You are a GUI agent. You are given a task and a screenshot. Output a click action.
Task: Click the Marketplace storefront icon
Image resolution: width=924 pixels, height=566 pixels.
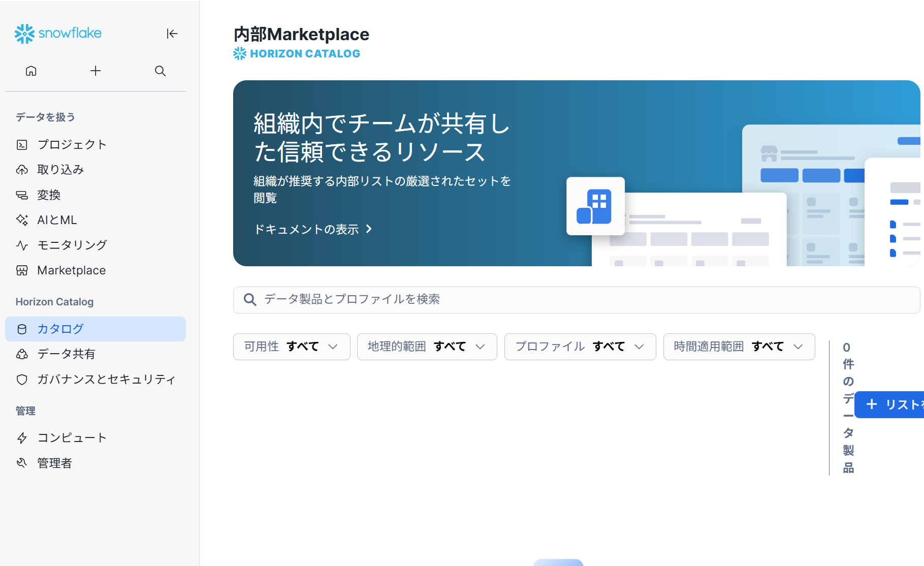pos(22,270)
